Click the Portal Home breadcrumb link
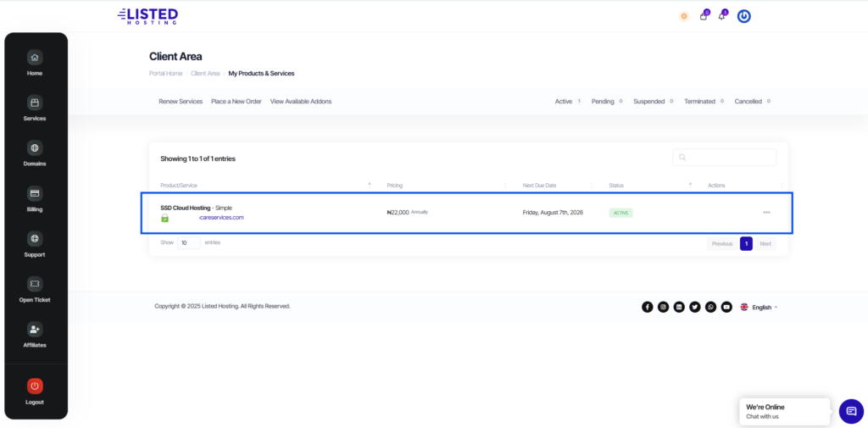 (165, 74)
